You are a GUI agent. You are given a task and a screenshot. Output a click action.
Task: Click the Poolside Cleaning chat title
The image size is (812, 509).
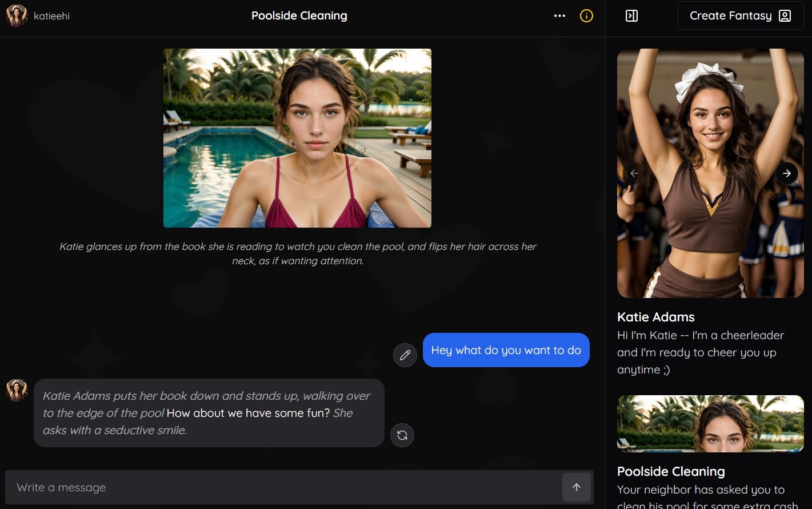[299, 16]
